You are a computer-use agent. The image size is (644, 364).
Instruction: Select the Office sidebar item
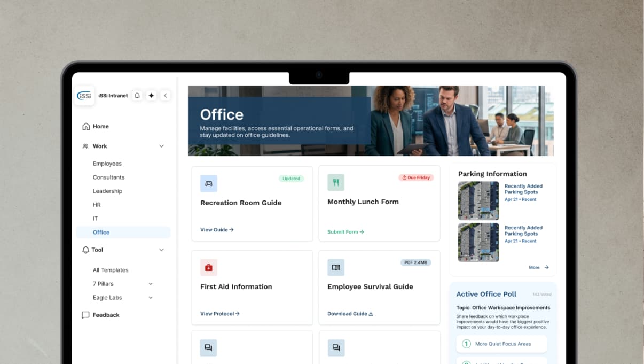coord(123,233)
